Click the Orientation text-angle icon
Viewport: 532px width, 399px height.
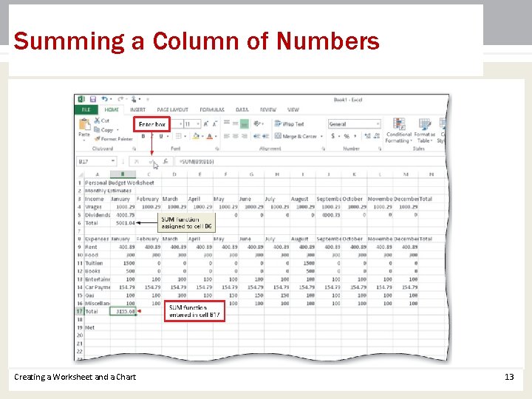tap(257, 123)
